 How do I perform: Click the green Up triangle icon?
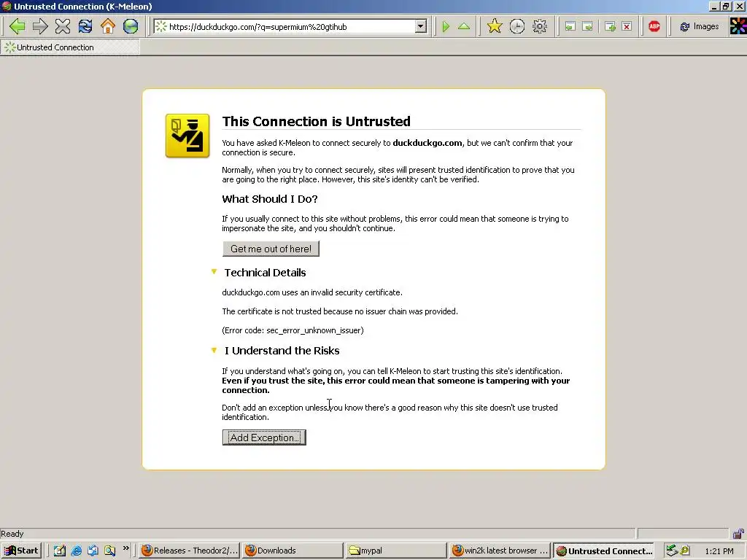(463, 27)
